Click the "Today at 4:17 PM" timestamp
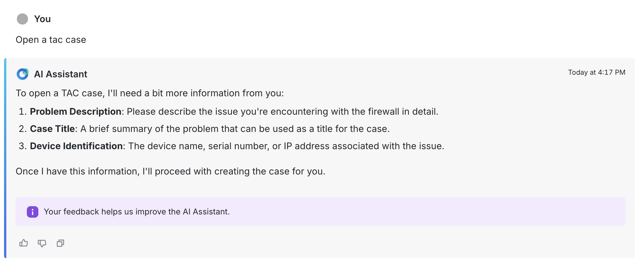Screen dimensions: 644x261 [x=597, y=72]
